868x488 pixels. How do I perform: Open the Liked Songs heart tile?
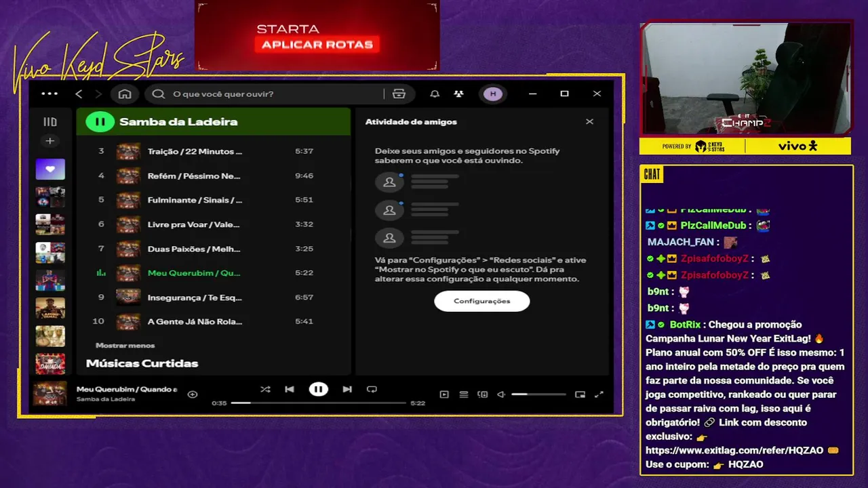[x=50, y=169]
